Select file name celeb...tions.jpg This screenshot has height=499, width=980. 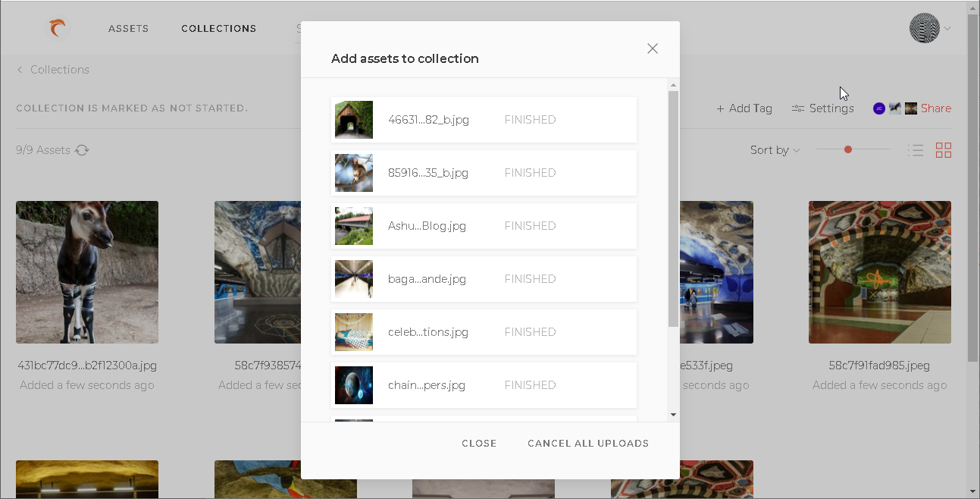(428, 332)
